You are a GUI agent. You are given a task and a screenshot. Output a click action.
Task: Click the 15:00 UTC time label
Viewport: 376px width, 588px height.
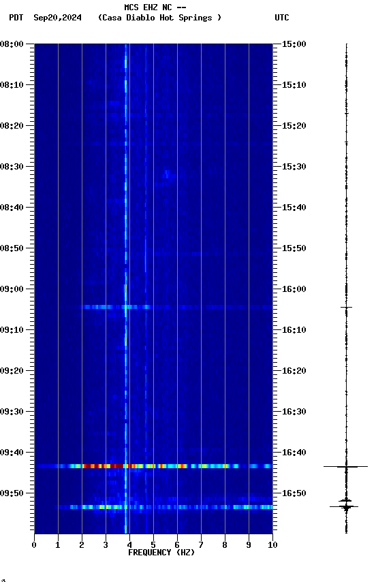click(294, 44)
